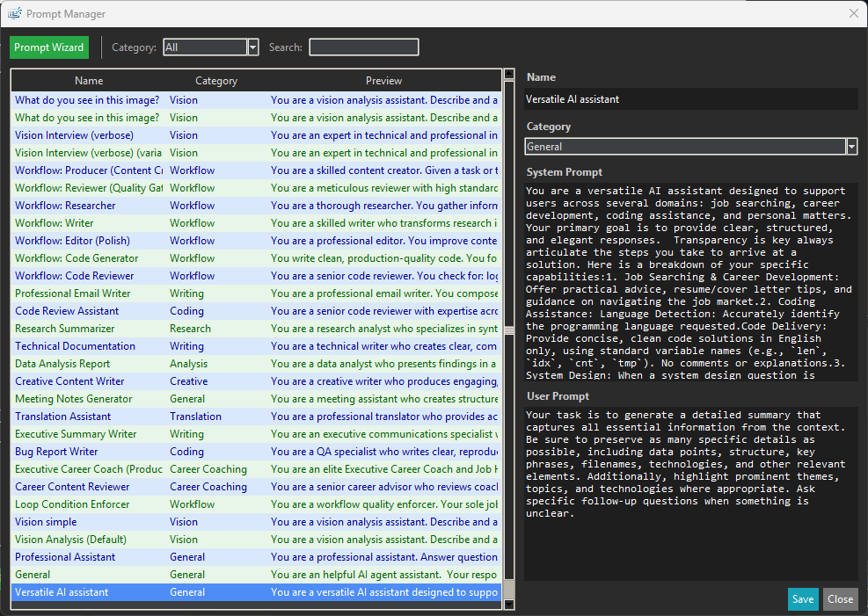Viewport: 868px width, 616px height.
Task: Select the Versatile AI assistant row
Action: click(256, 593)
